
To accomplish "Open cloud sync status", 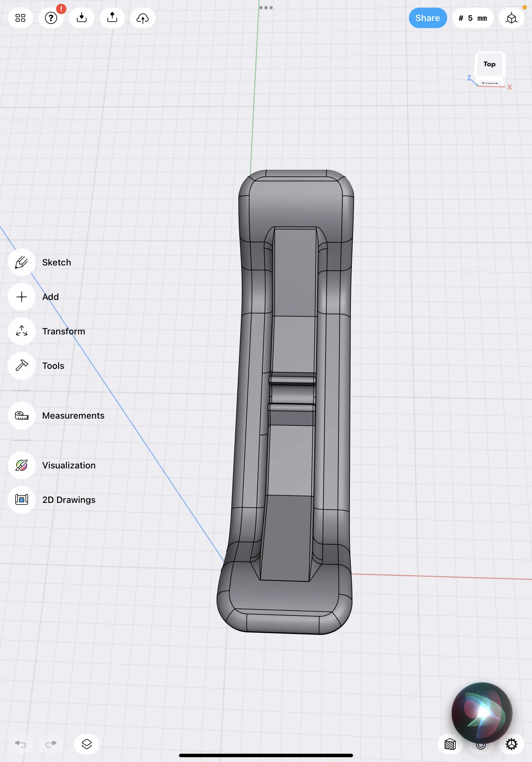I will point(143,18).
